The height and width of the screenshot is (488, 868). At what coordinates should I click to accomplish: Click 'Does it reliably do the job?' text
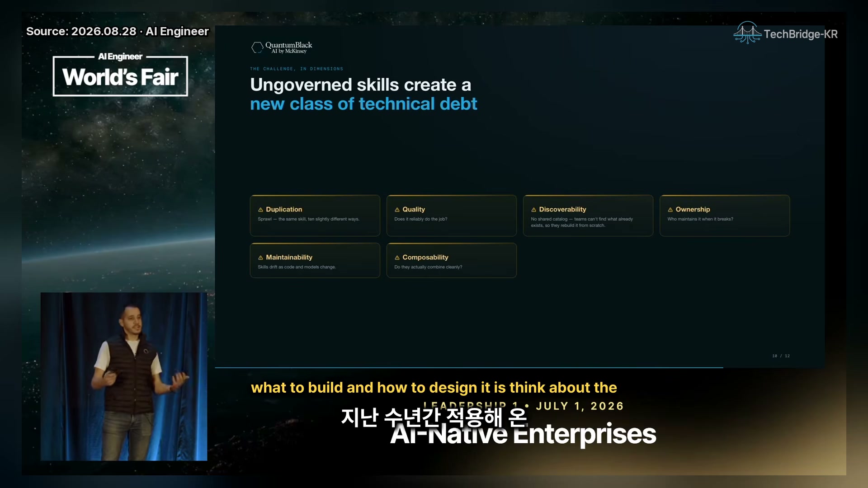point(420,219)
